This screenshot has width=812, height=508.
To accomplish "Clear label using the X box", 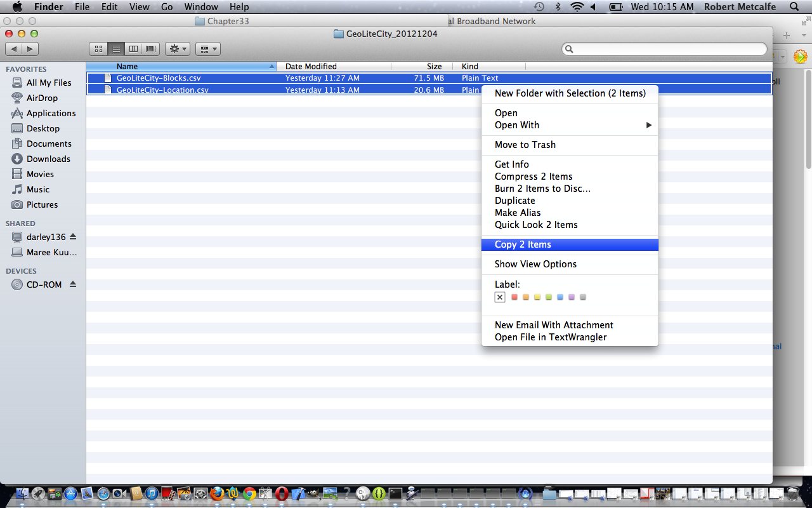I will click(x=500, y=297).
